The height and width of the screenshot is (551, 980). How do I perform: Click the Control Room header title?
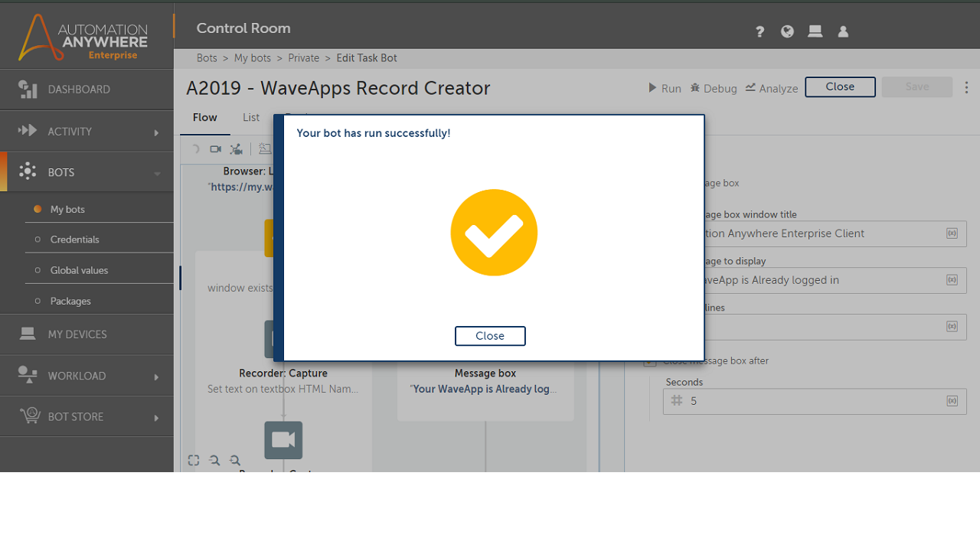coord(243,28)
